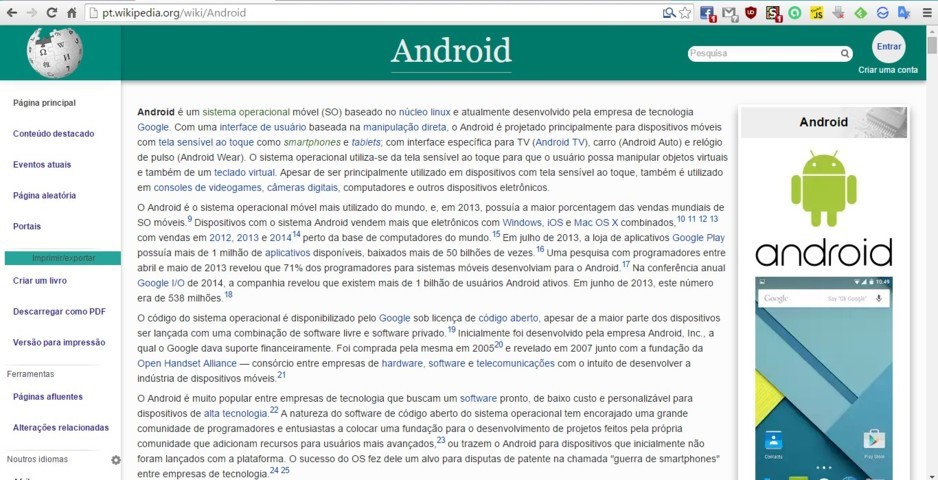Open the Chrome hamburger menu
This screenshot has height=480, width=938.
click(926, 13)
